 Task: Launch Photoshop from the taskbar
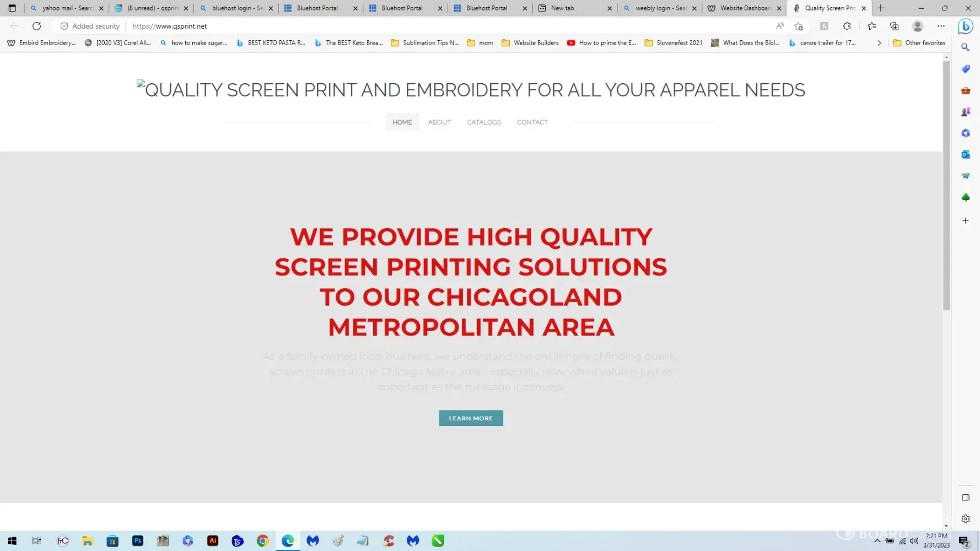click(x=138, y=541)
